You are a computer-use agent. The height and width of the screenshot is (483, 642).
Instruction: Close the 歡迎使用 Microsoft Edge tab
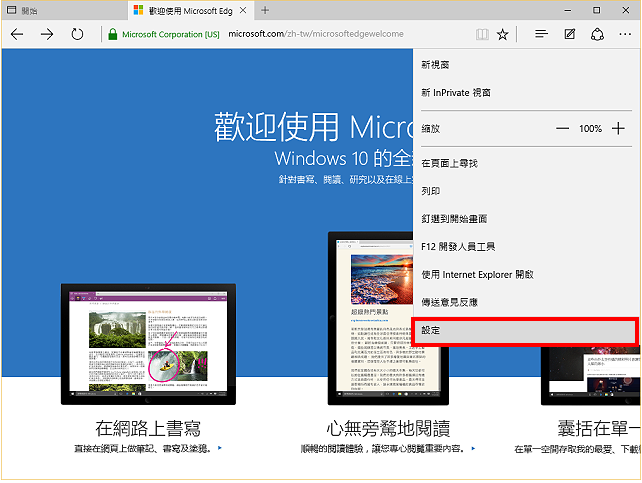(243, 10)
